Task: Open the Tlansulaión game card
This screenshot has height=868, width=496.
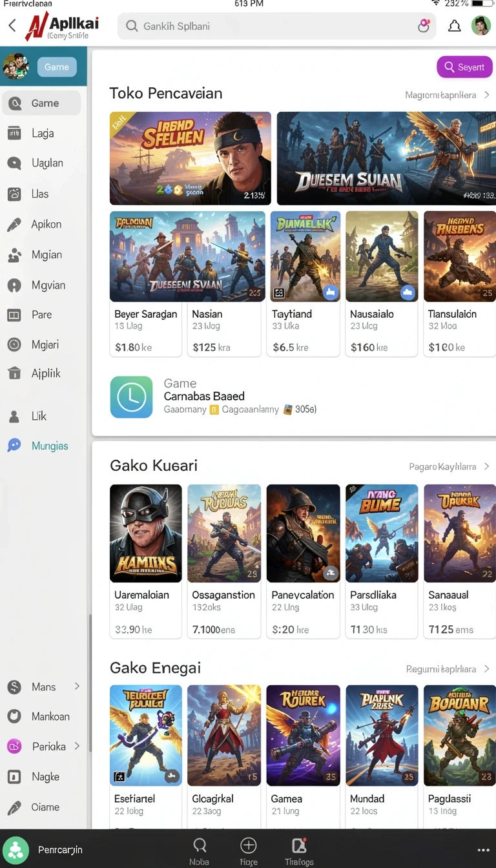Action: (460, 284)
